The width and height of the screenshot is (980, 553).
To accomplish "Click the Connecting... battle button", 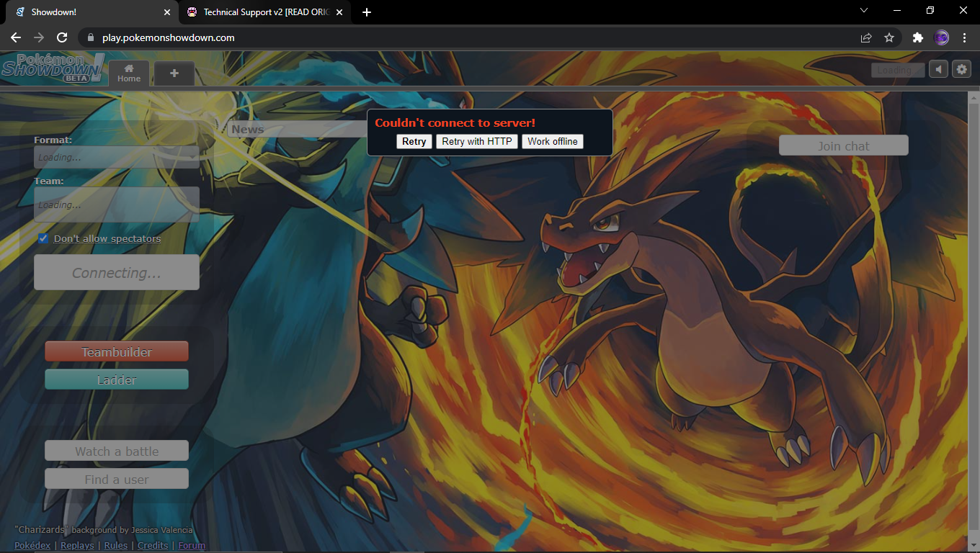I will [x=117, y=273].
